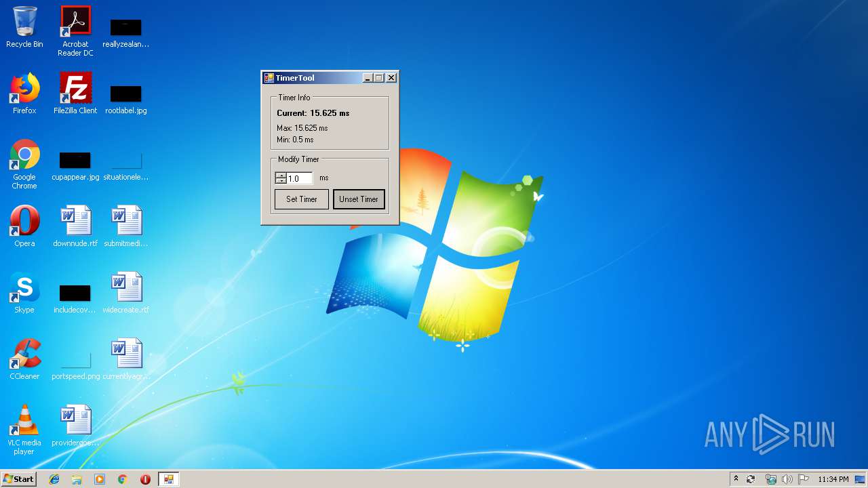Open Windows Explorer folder in taskbar
Viewport: 868px width, 488px height.
77,479
